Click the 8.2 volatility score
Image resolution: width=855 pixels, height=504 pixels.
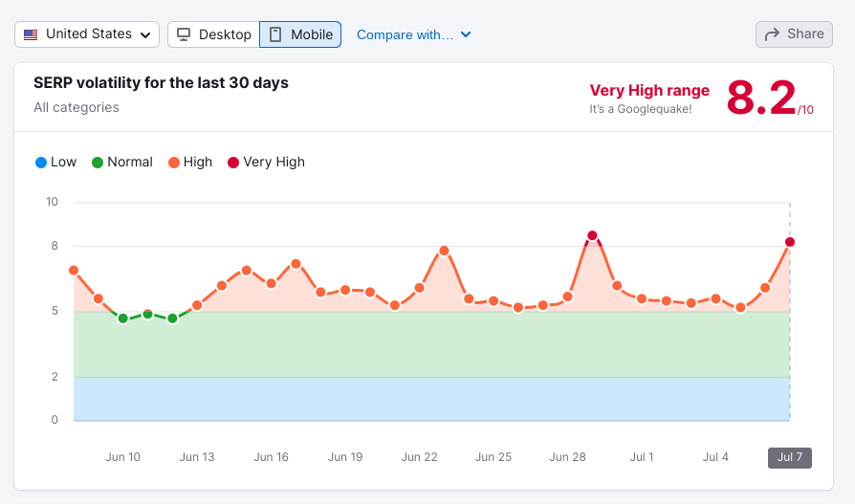click(760, 98)
